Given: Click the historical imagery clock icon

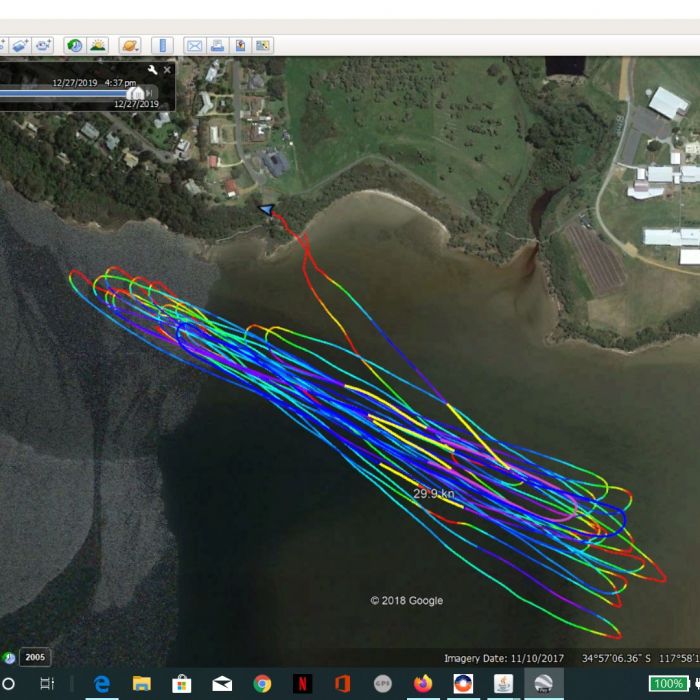Looking at the screenshot, I should [73, 45].
